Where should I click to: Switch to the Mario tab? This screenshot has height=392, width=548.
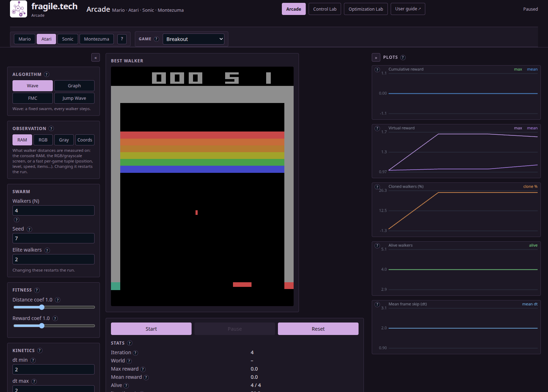tap(25, 39)
